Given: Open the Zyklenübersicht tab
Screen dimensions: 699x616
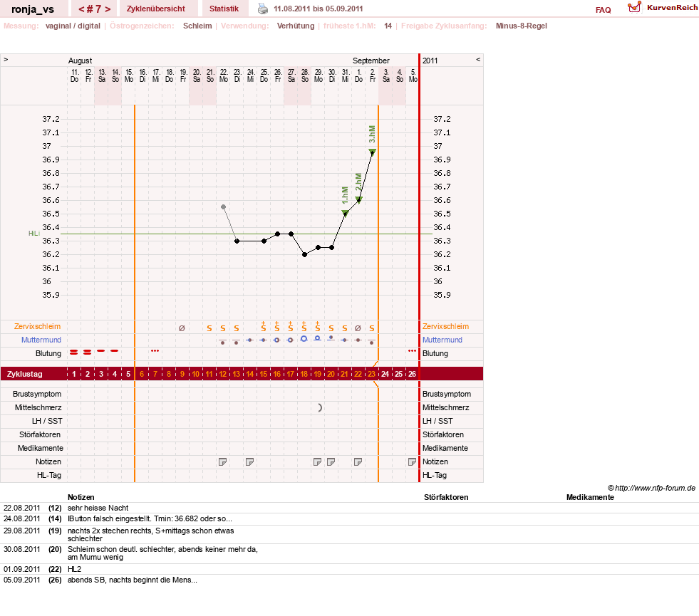Looking at the screenshot, I should coord(155,9).
